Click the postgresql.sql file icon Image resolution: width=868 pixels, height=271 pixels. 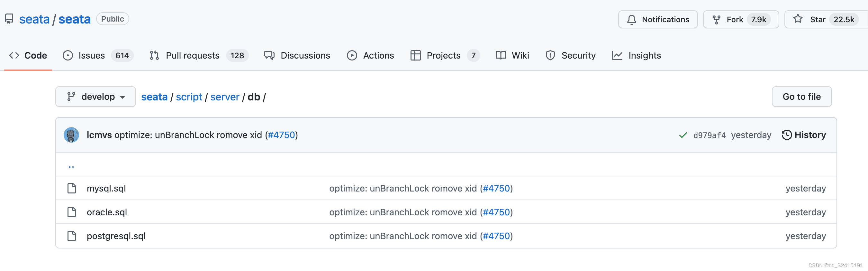(71, 236)
